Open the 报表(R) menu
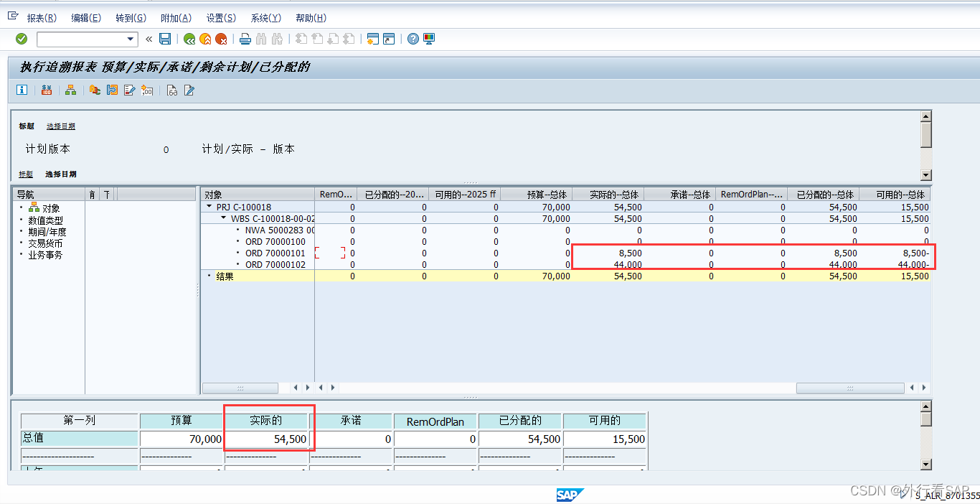The height and width of the screenshot is (504, 980). click(x=42, y=18)
